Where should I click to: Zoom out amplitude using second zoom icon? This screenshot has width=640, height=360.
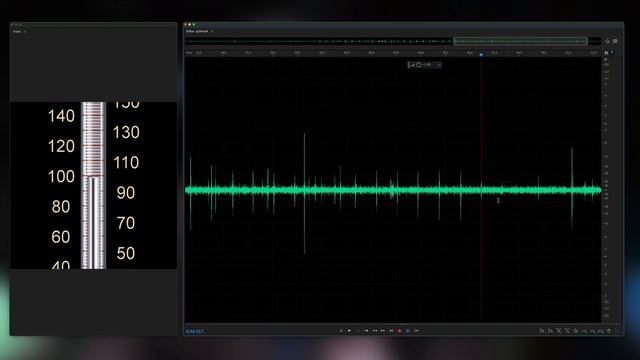550,331
